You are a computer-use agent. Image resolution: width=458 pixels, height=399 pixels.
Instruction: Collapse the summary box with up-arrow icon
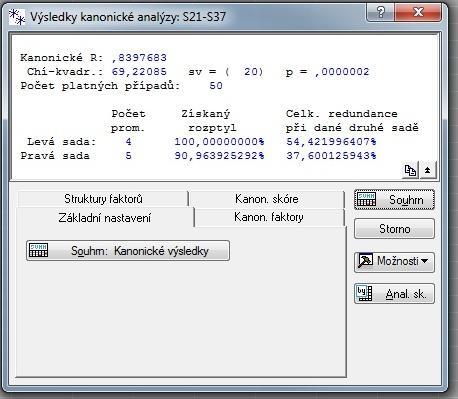428,170
